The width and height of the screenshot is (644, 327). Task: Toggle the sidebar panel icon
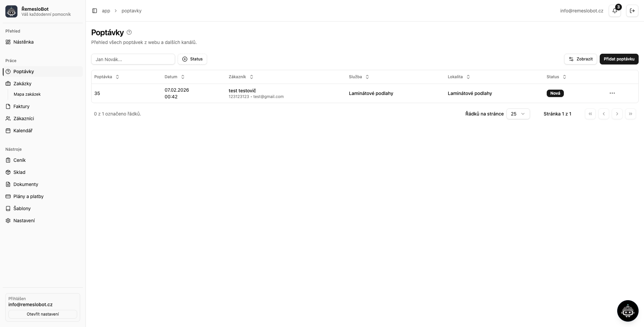(x=95, y=11)
